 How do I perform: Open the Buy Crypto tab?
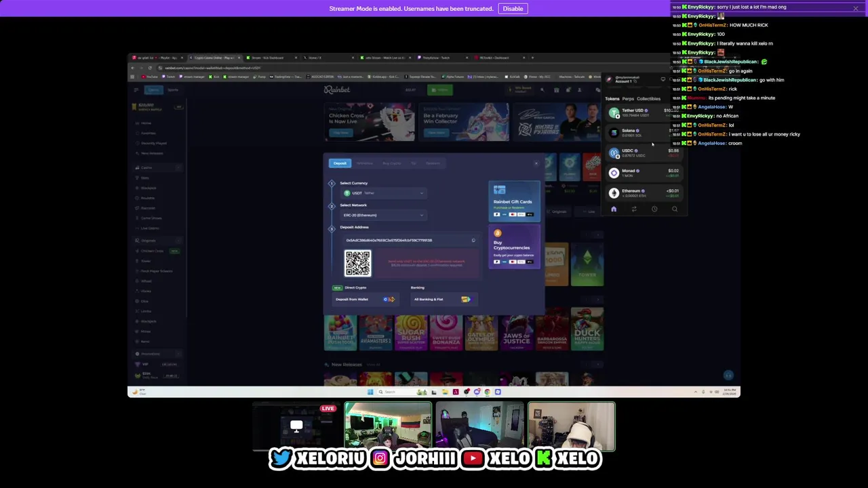click(391, 163)
